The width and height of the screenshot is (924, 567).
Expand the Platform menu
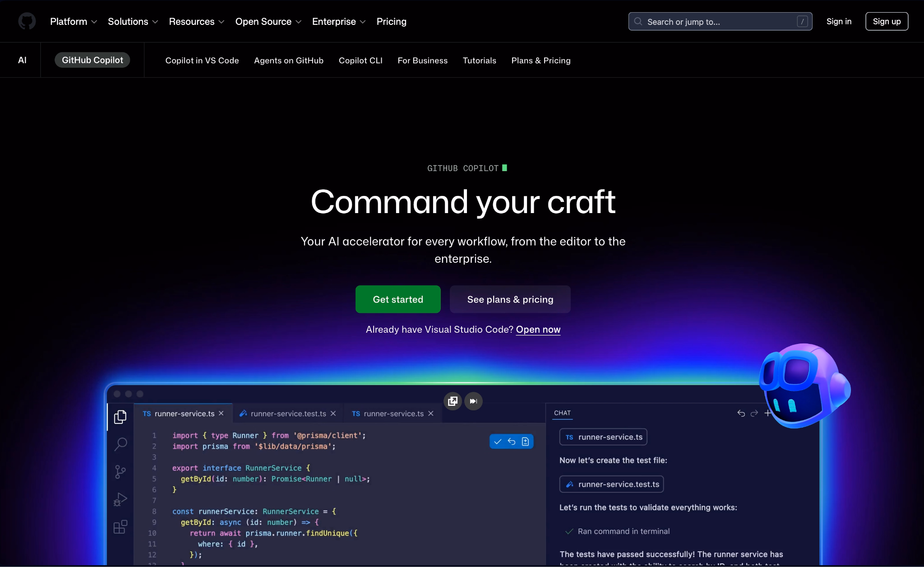coord(74,22)
